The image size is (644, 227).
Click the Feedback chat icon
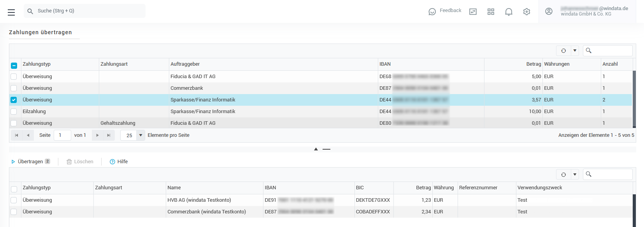[432, 12]
